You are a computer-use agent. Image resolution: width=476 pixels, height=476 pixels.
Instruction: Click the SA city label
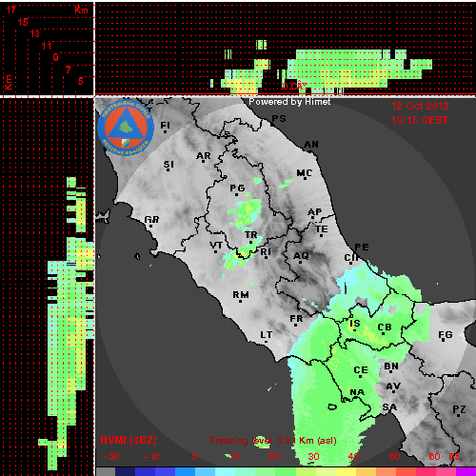click(389, 407)
